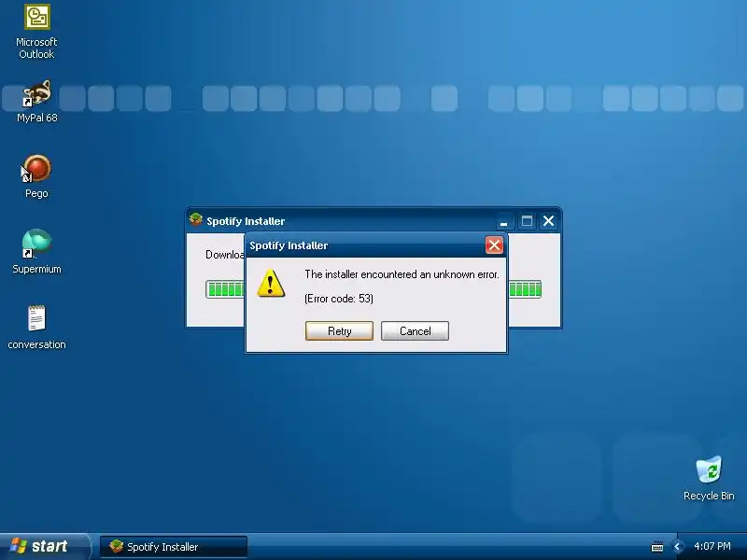747x560 pixels.
Task: Click the unknown error message text
Action: click(x=402, y=274)
